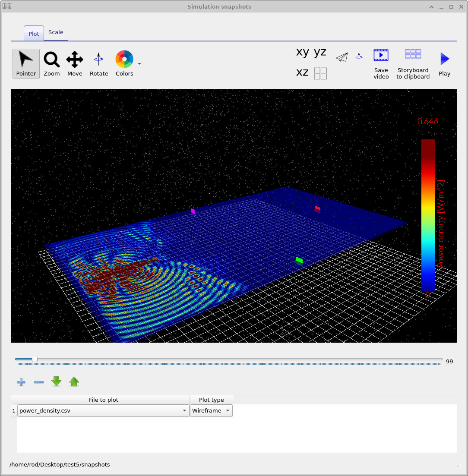Expand the Colors dropdown arrow
Image resolution: width=468 pixels, height=476 pixels.
coord(139,63)
